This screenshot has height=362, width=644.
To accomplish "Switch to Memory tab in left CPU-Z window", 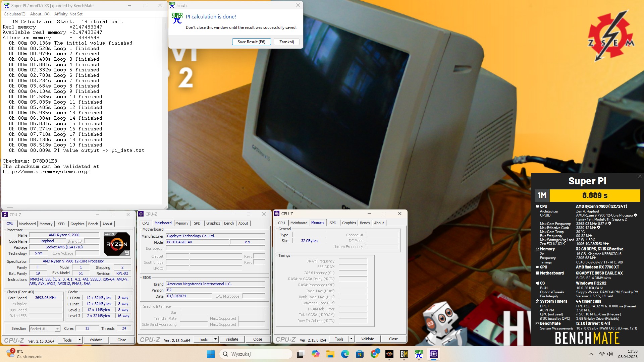I will point(46,224).
